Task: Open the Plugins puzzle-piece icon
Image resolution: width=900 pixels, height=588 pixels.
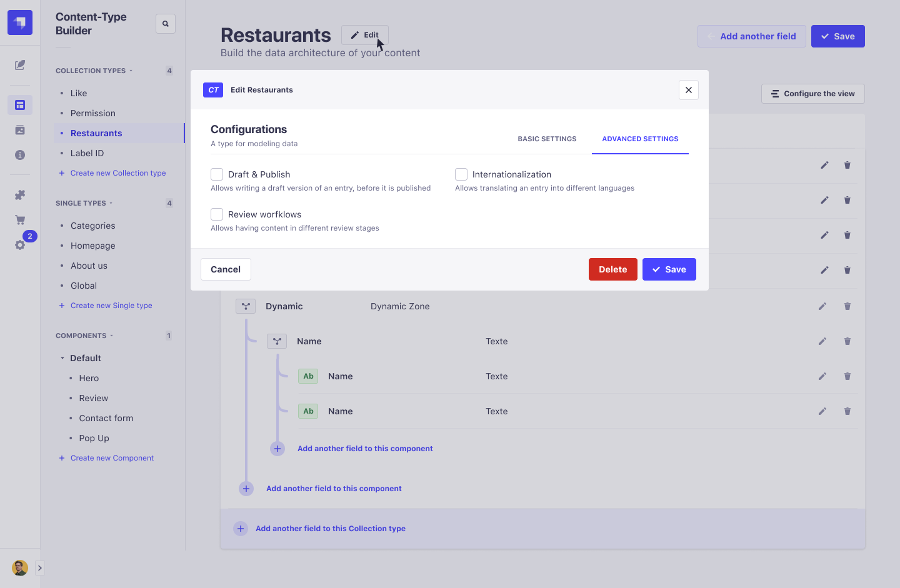Action: tap(19, 194)
